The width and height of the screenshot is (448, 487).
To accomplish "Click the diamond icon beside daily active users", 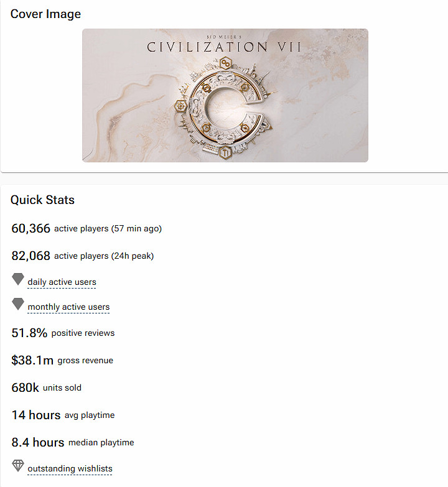I will pos(18,280).
